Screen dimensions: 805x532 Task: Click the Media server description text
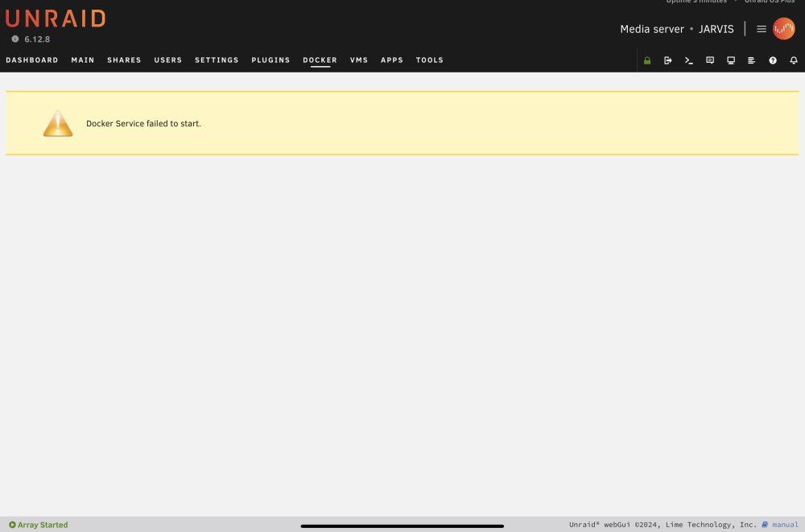[652, 29]
